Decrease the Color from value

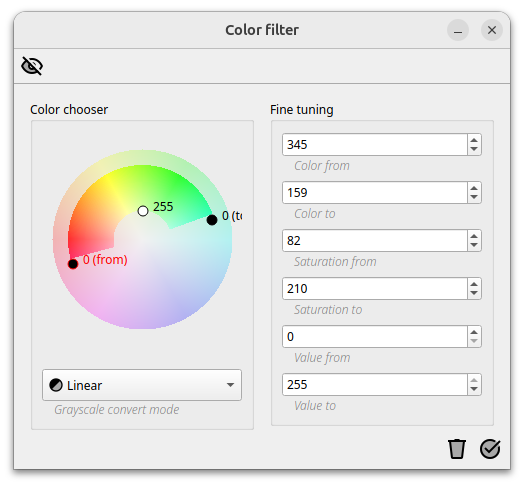pos(474,149)
